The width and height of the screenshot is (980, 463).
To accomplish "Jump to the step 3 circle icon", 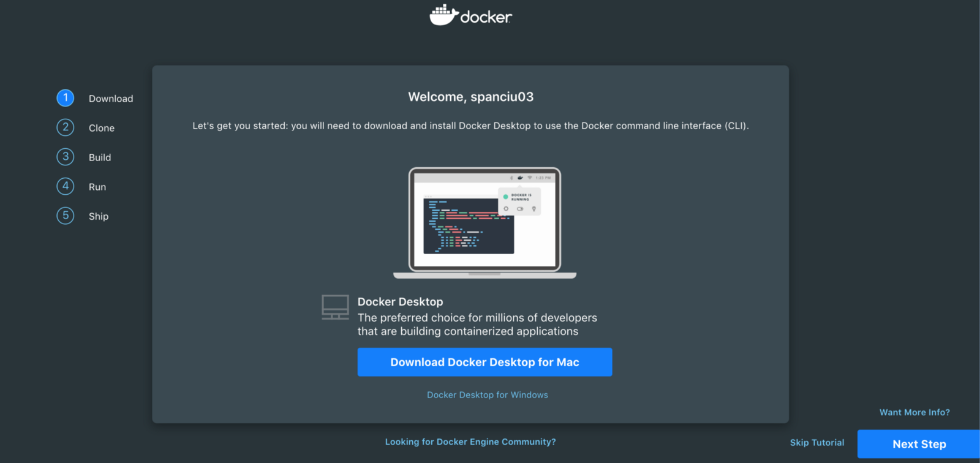I will coord(66,157).
